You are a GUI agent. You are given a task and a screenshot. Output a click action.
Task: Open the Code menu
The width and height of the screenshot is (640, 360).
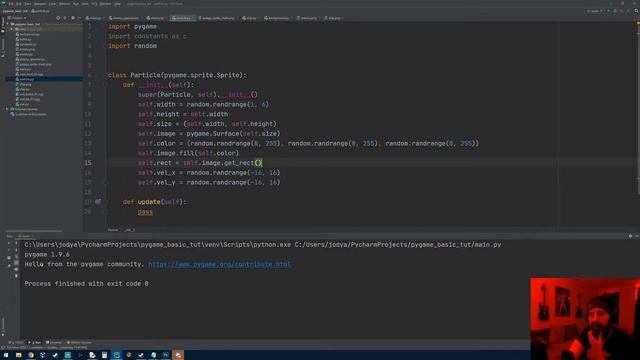[x=52, y=4]
